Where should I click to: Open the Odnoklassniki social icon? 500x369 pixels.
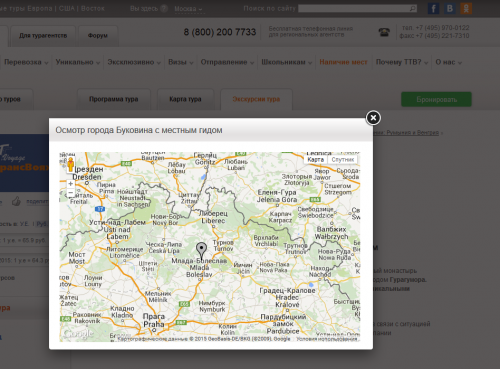[466, 8]
